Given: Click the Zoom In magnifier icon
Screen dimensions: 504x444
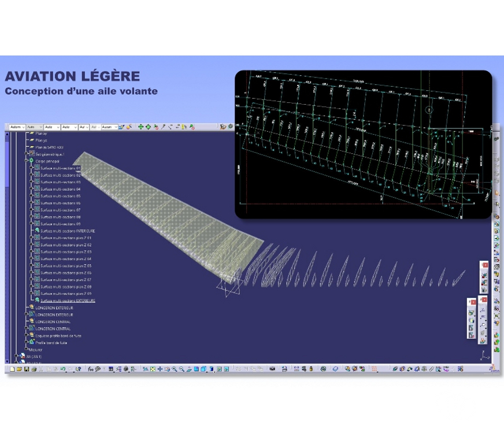Looking at the screenshot, I should click(x=175, y=368).
